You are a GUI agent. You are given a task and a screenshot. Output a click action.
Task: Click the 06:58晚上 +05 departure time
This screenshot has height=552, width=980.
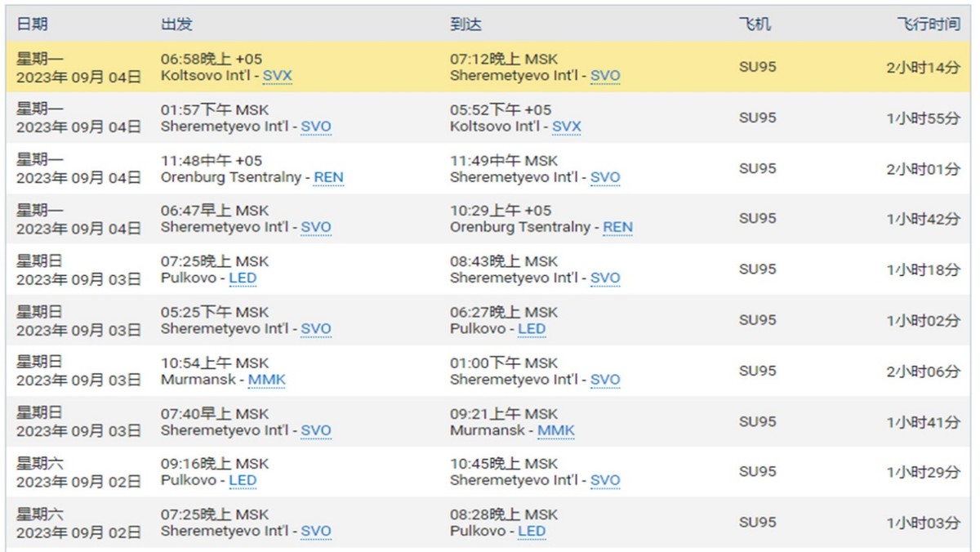point(212,59)
